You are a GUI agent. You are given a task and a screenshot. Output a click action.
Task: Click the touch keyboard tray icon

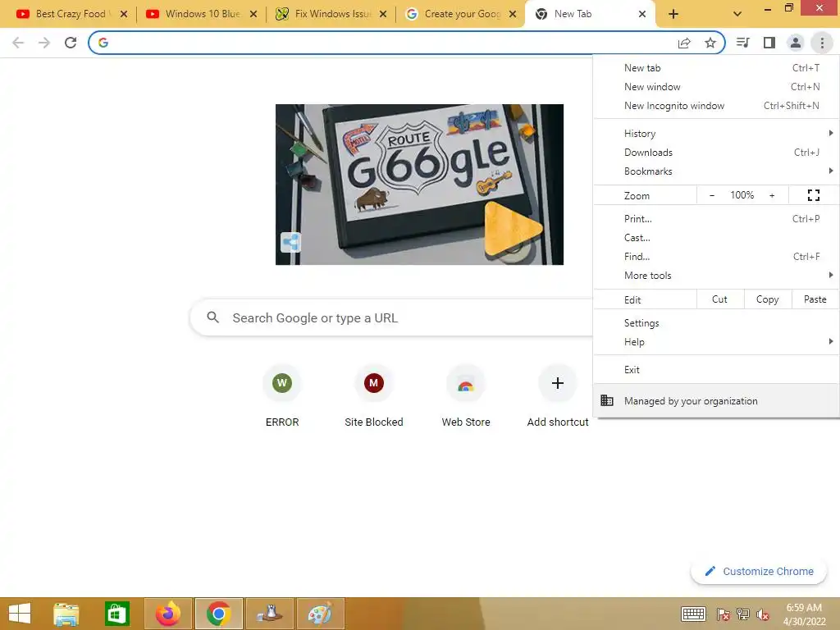693,614
